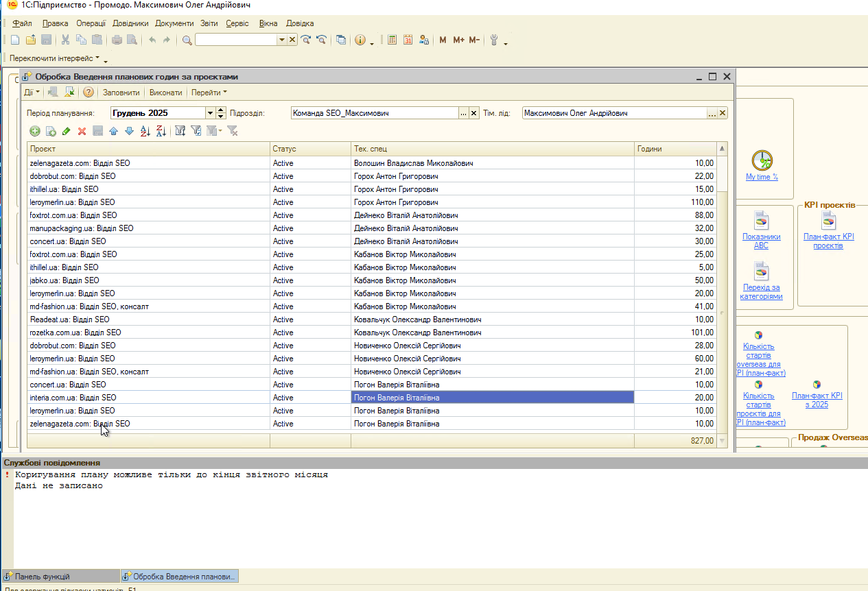Open the Перейти dropdown menu

click(209, 93)
